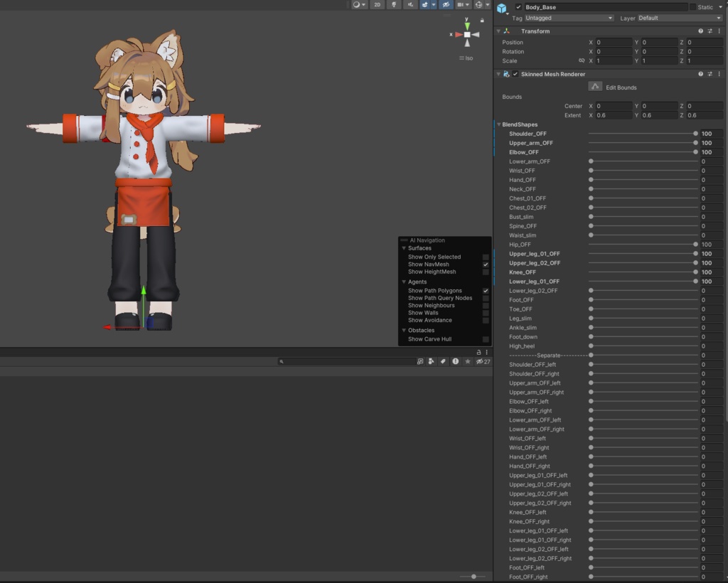Viewport: 728px width, 583px height.
Task: Open Transform component presets icon
Action: pyautogui.click(x=710, y=31)
